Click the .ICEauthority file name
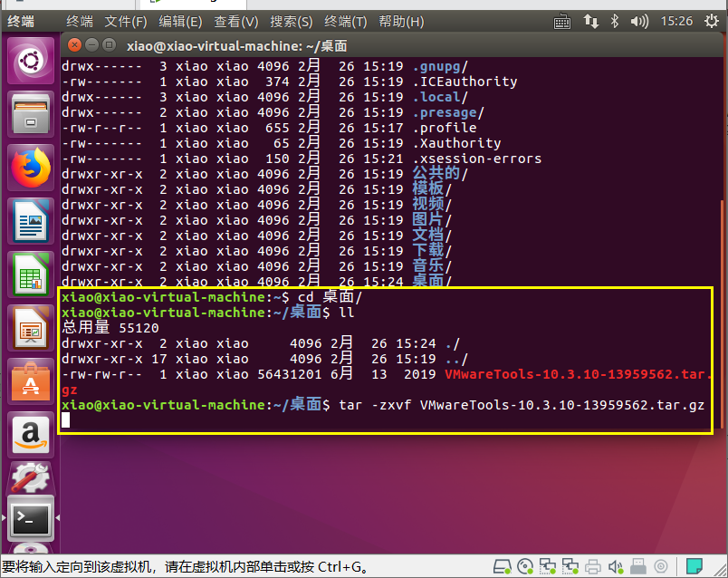The height and width of the screenshot is (578, 728). 465,82
